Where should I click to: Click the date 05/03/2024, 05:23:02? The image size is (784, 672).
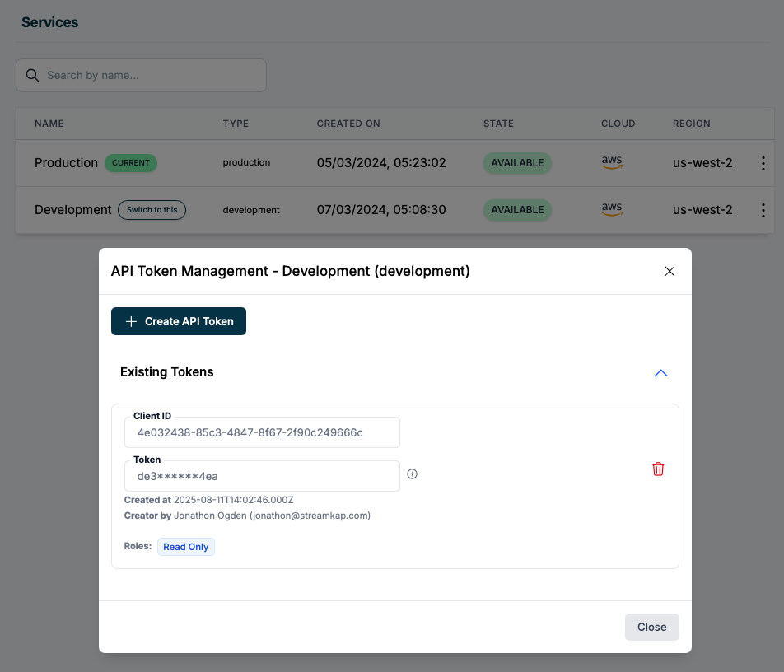point(381,163)
